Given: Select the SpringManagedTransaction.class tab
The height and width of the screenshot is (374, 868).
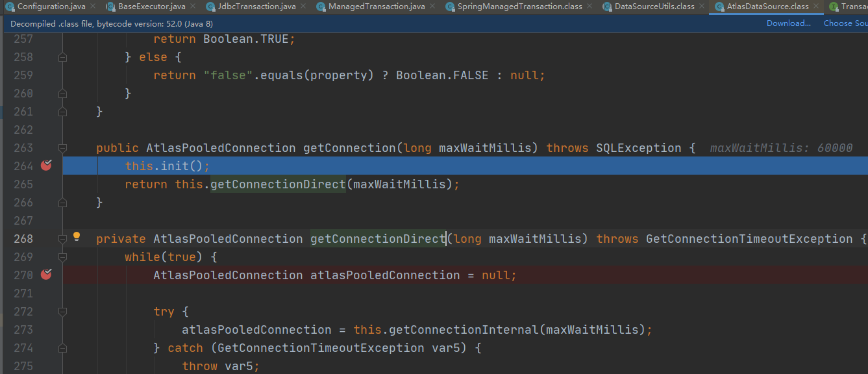Looking at the screenshot, I should 519,6.
